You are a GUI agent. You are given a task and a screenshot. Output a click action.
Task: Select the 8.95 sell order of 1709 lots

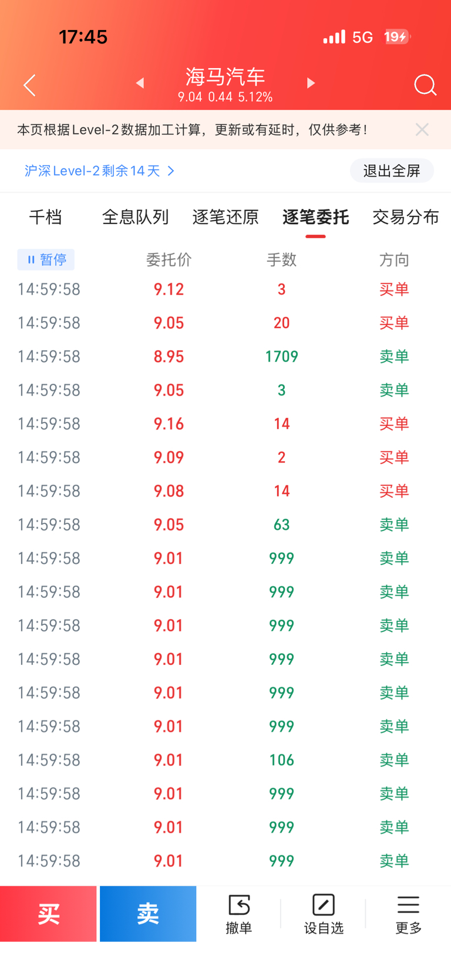[225, 356]
